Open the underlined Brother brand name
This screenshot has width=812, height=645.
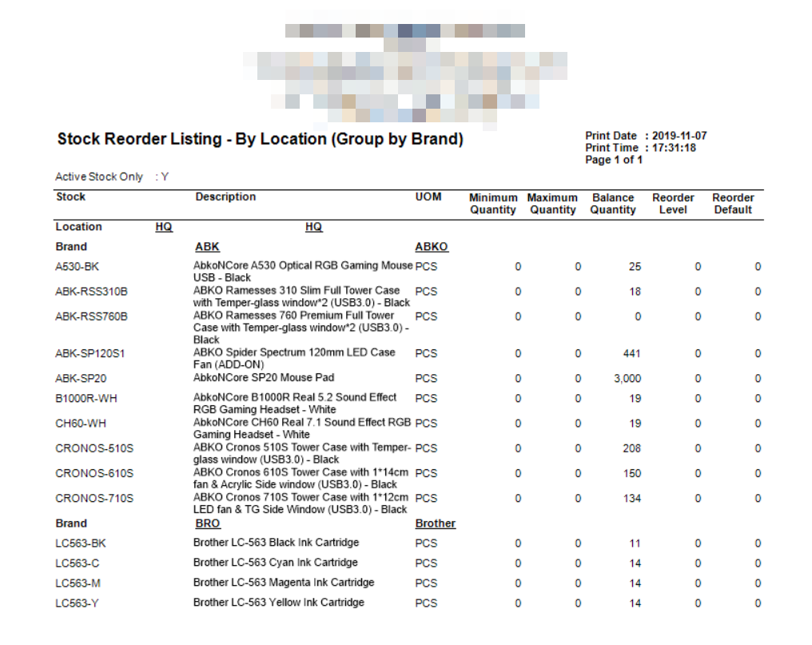435,524
